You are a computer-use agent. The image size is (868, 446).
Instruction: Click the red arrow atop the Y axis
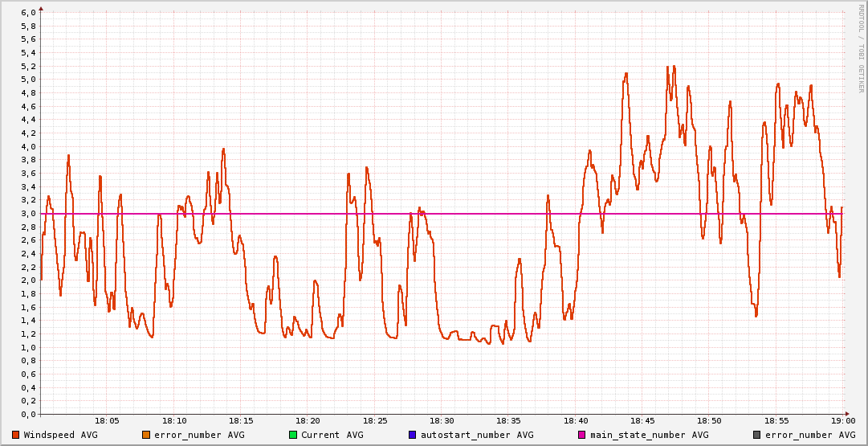pos(41,9)
